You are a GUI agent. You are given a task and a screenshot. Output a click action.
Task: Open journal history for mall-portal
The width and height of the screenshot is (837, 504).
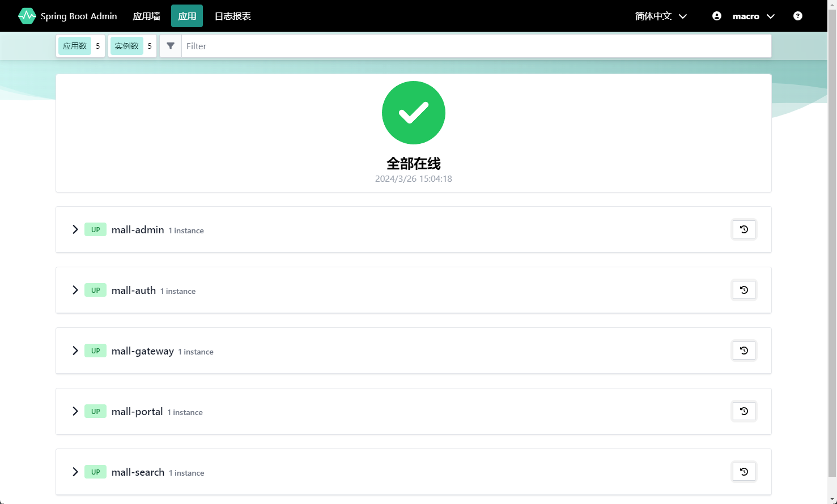pyautogui.click(x=744, y=411)
